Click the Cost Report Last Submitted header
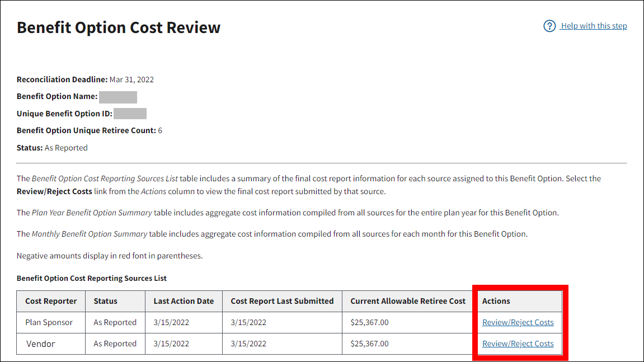Viewport: 644px width, 362px height. coord(282,301)
